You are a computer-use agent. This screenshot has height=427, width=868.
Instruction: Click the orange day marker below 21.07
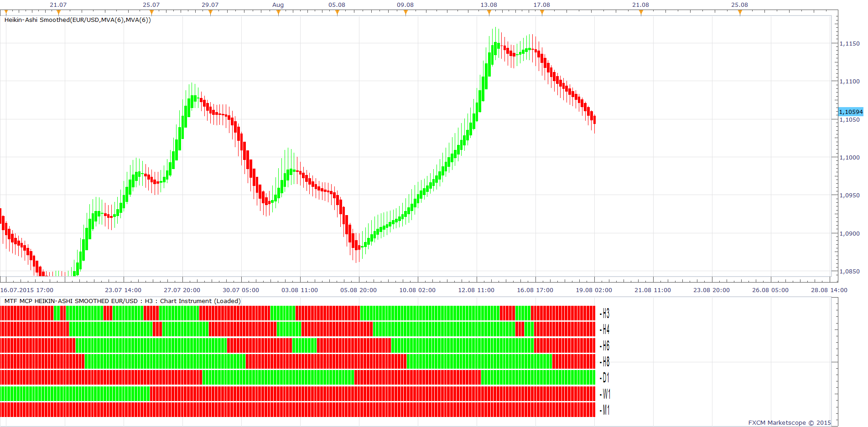58,12
